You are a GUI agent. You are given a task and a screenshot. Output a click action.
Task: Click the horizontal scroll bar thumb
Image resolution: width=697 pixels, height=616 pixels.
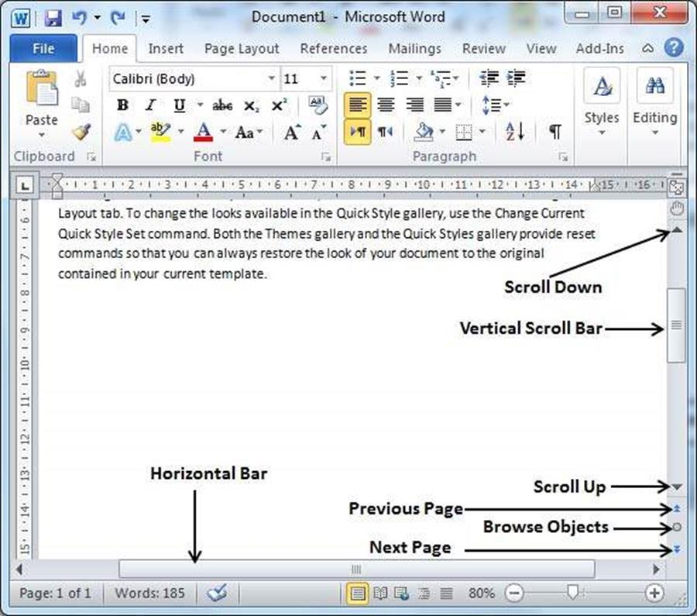tap(356, 569)
